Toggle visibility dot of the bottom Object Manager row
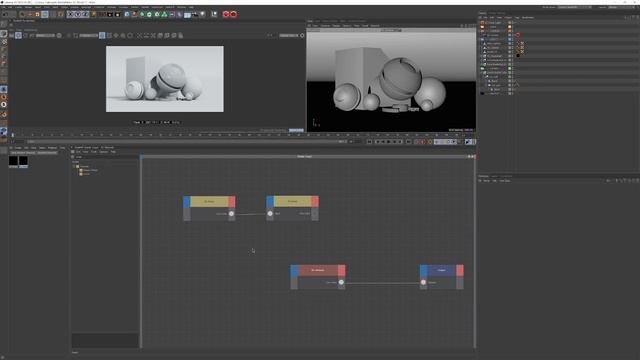The height and width of the screenshot is (360, 640). [509, 93]
